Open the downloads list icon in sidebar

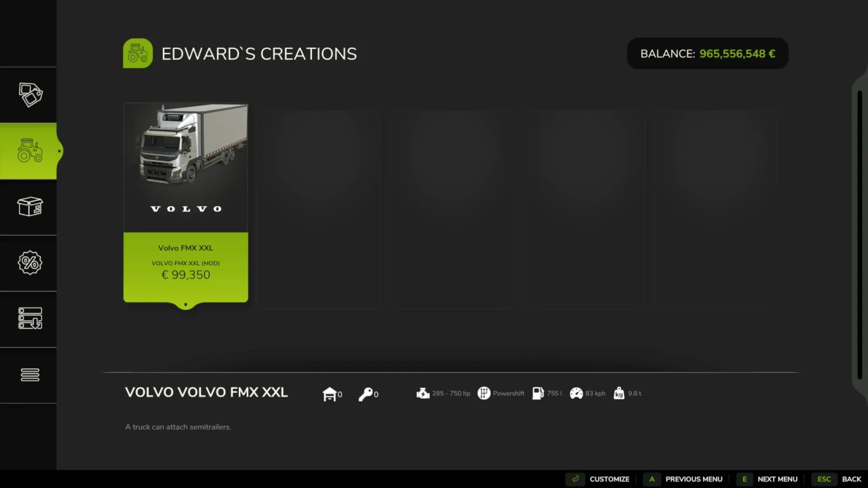click(30, 318)
